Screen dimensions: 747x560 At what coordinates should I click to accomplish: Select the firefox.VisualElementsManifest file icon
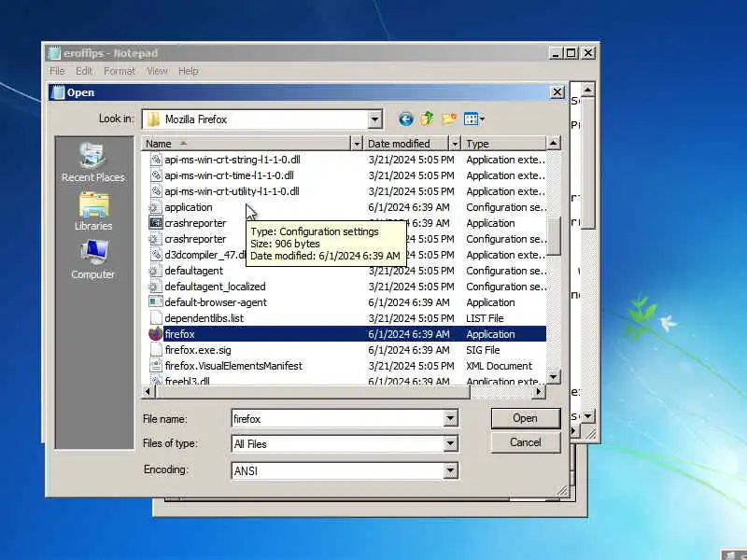[x=155, y=366]
